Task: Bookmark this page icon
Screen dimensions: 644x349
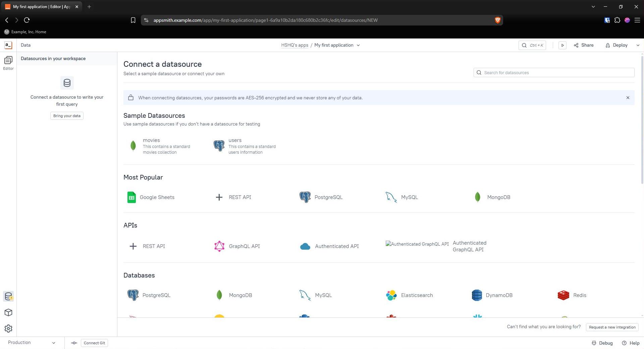Action: pyautogui.click(x=133, y=20)
